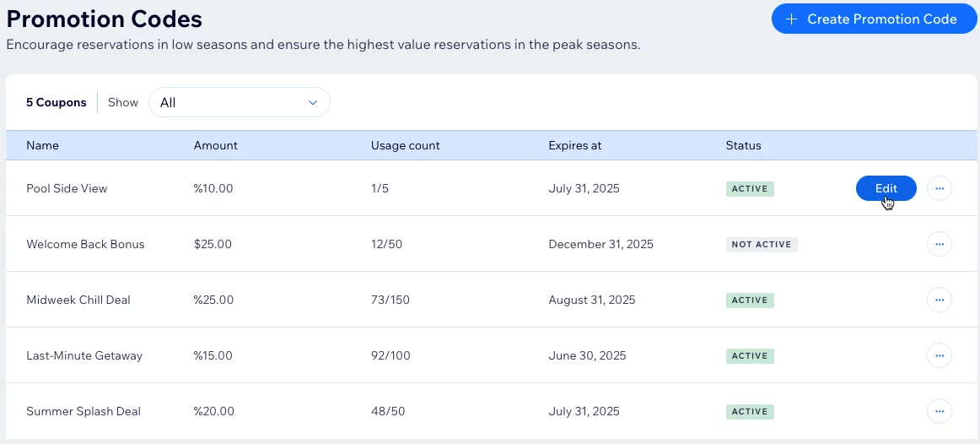Open more actions for Midweek Chill Deal
This screenshot has width=980, height=444.
(x=939, y=300)
